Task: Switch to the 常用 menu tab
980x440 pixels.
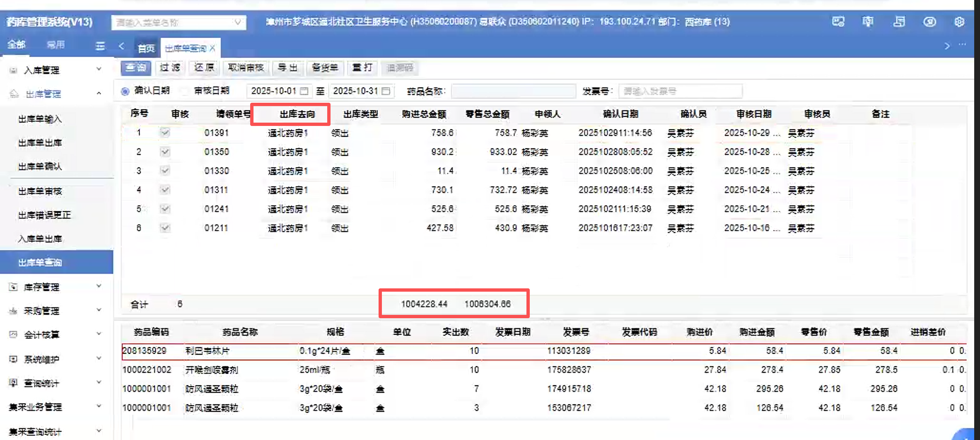Action: pyautogui.click(x=56, y=45)
